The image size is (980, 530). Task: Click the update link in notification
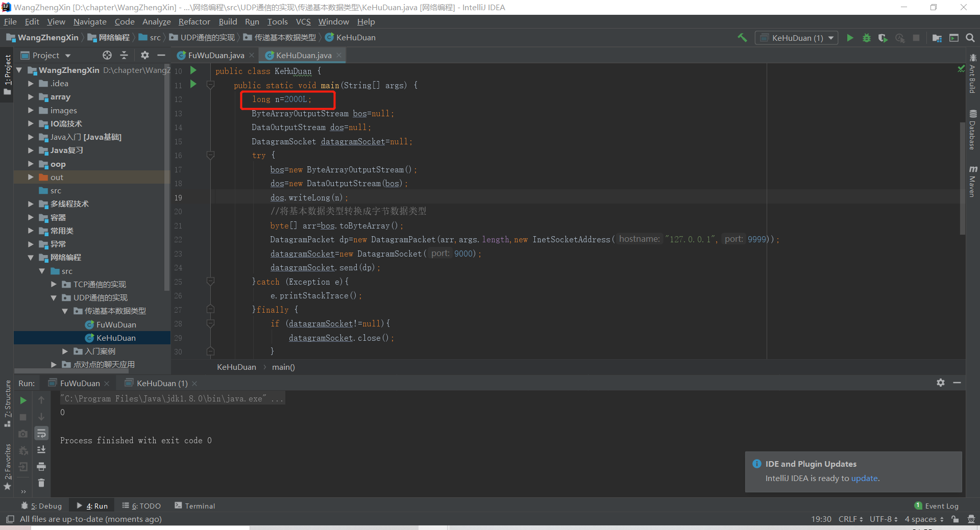click(x=864, y=478)
